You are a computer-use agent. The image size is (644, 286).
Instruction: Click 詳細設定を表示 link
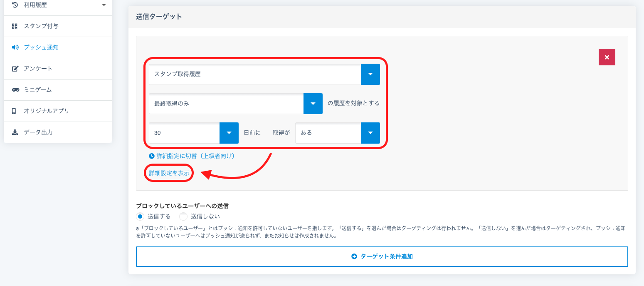[x=169, y=173]
